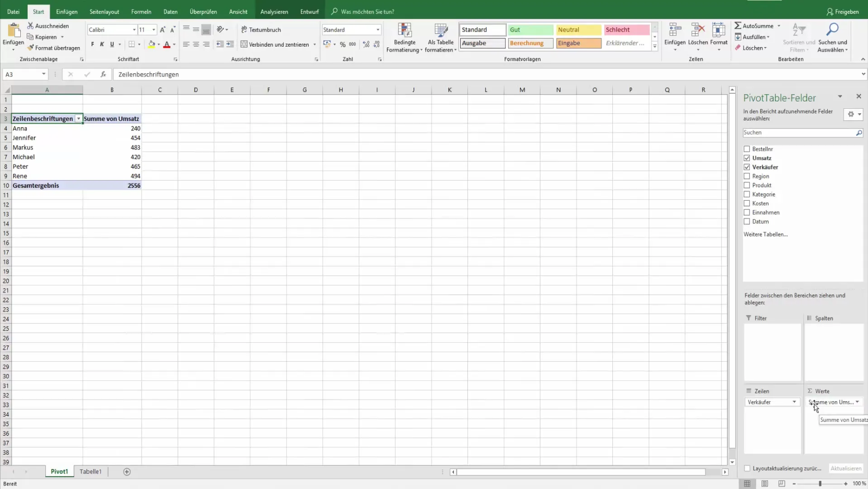Open PivotTable field list gear settings
This screenshot has height=489, width=868.
[x=854, y=114]
